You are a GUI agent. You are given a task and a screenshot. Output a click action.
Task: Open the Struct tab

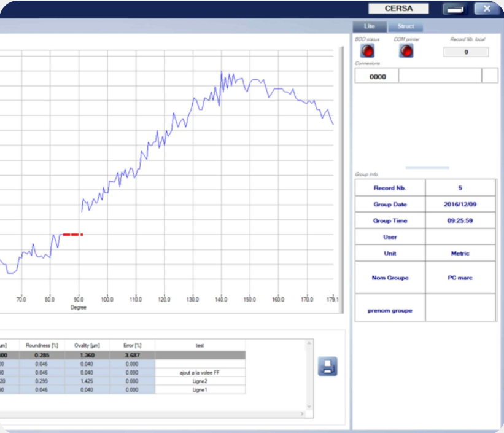406,26
